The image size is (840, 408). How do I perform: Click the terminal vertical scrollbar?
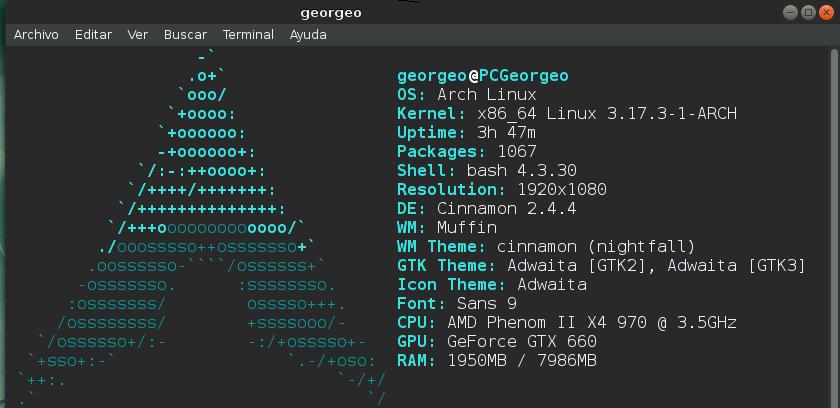click(834, 228)
